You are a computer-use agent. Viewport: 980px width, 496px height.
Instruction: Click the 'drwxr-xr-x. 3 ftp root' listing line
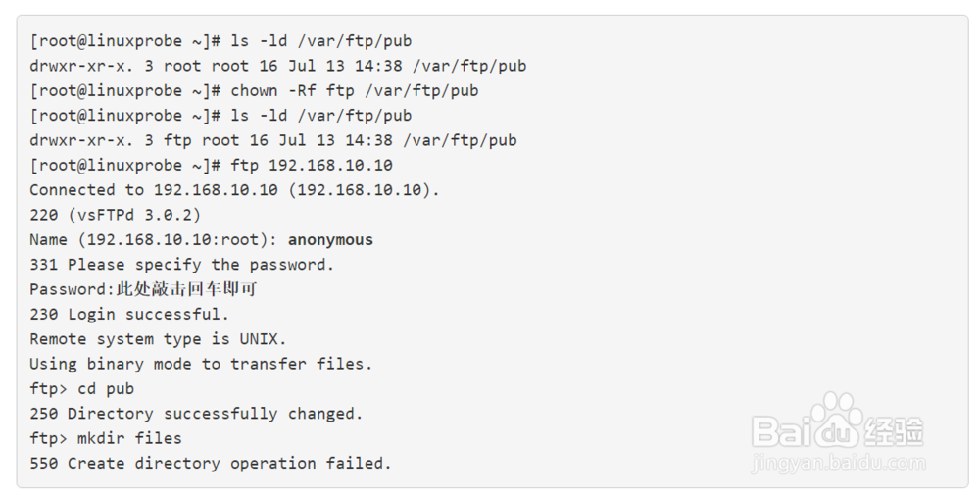click(272, 140)
